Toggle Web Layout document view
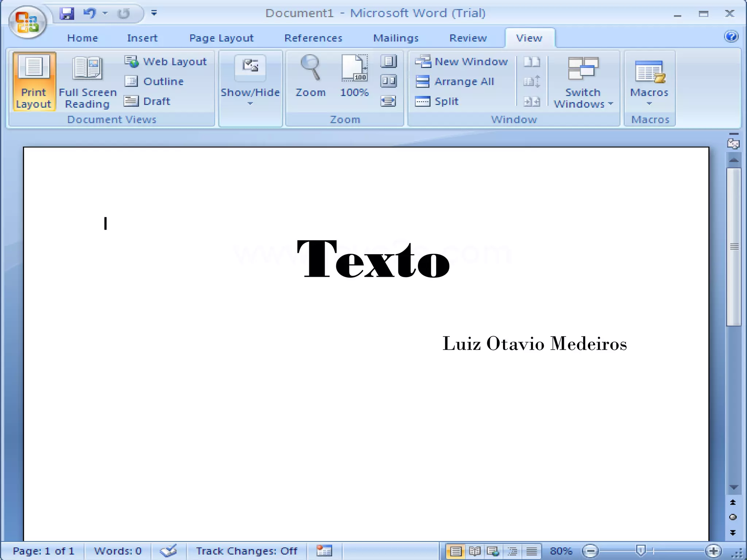747x560 pixels. coord(166,62)
